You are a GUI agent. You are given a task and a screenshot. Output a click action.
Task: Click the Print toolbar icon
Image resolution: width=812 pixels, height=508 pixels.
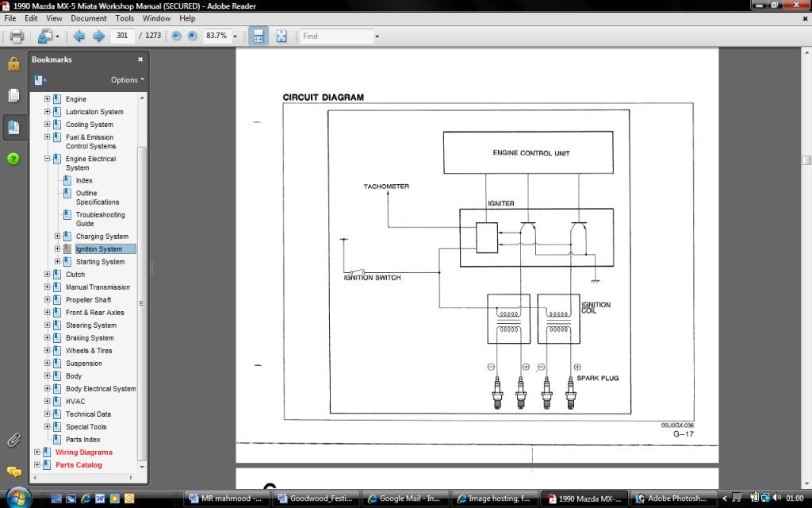click(x=17, y=37)
